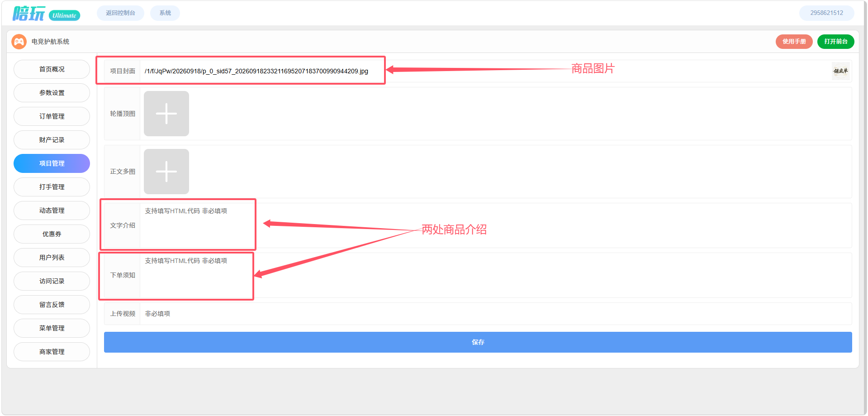Open 商家管理 in sidebar
The height and width of the screenshot is (416, 868).
pos(52,352)
